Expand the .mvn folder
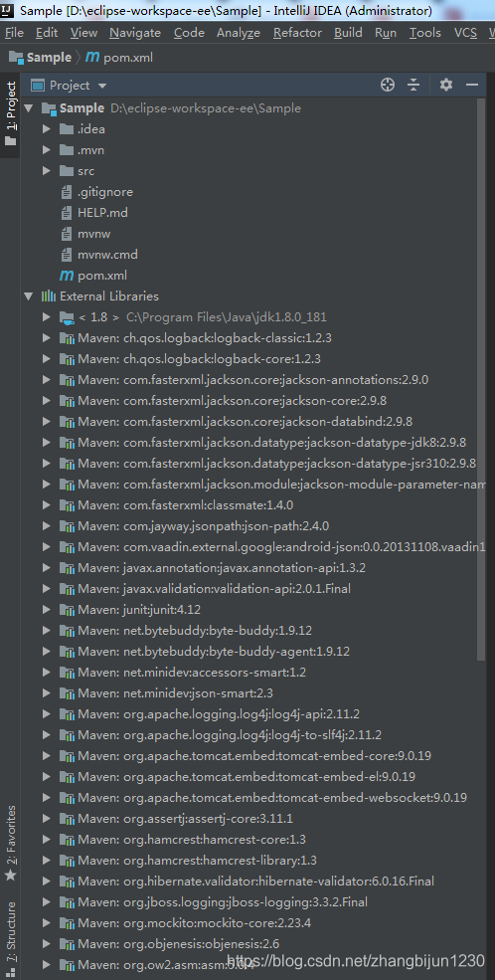The image size is (495, 980). (x=46, y=150)
